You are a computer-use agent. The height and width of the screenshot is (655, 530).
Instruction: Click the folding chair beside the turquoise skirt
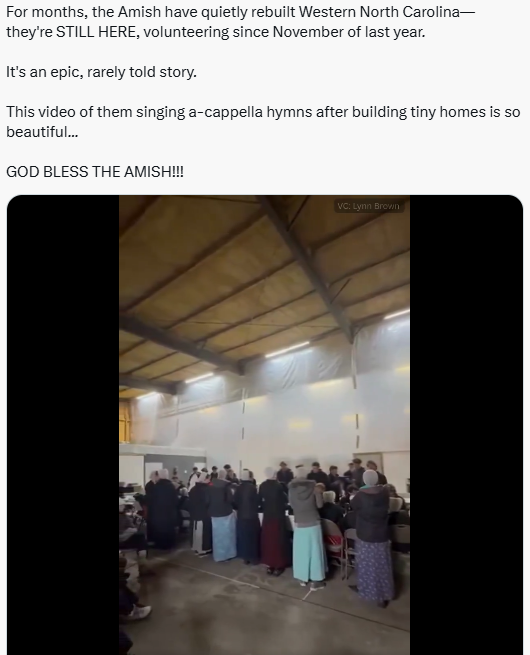(335, 545)
